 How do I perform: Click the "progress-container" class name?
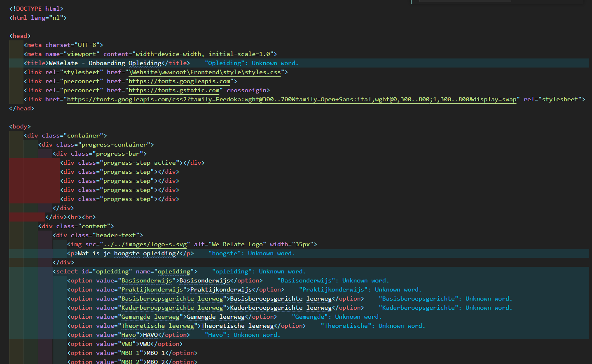pos(114,145)
